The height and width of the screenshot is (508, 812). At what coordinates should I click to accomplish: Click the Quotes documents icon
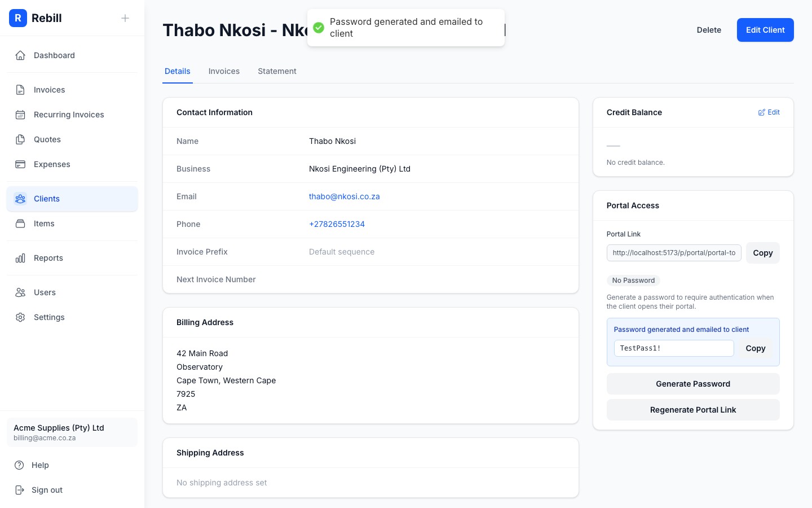[x=20, y=139]
